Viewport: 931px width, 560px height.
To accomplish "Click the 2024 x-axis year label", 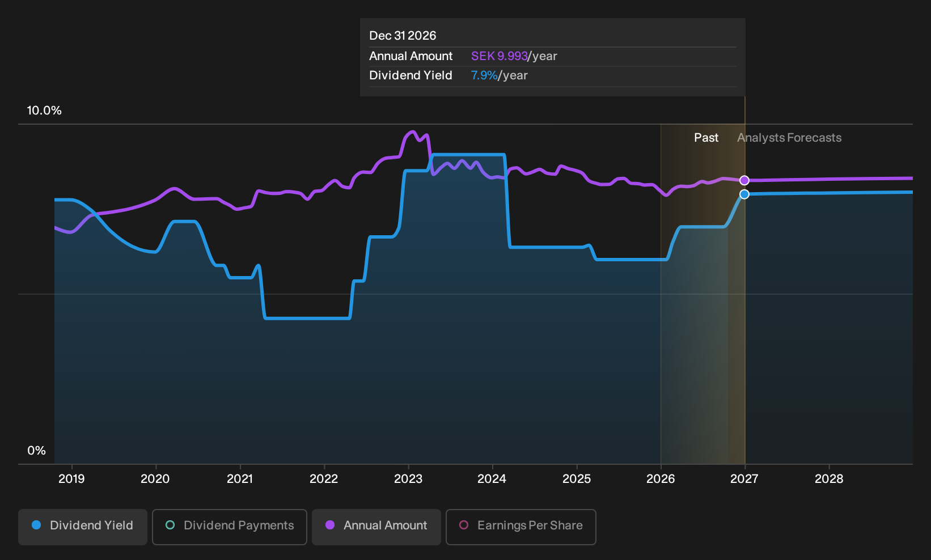I will coord(492,479).
